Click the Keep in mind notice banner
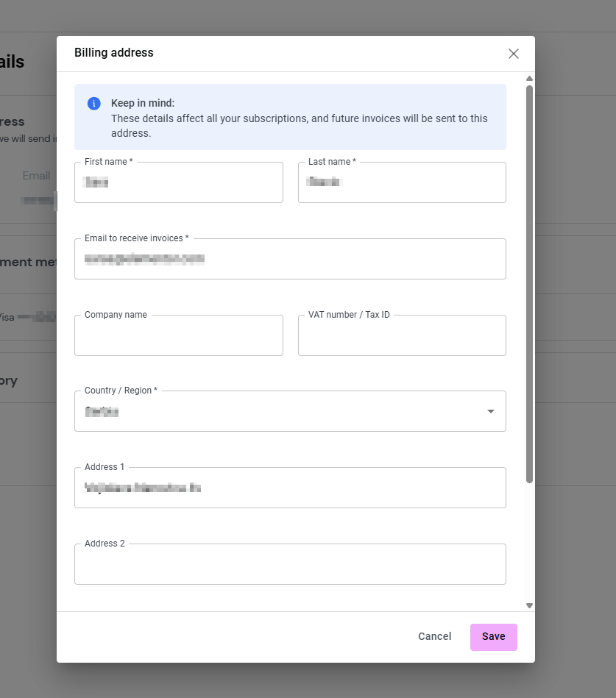 coord(290,118)
